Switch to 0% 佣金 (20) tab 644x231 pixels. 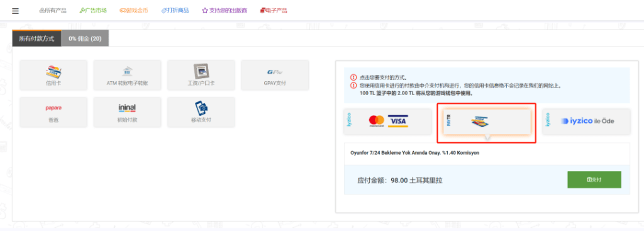pos(85,38)
